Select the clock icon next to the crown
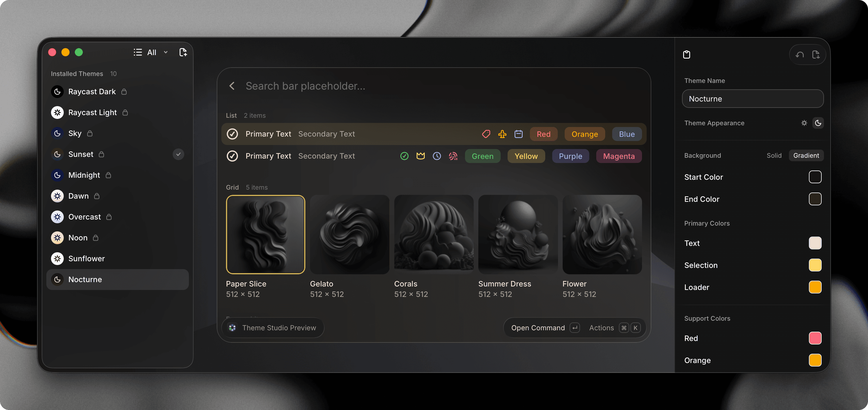The width and height of the screenshot is (868, 410). [437, 156]
